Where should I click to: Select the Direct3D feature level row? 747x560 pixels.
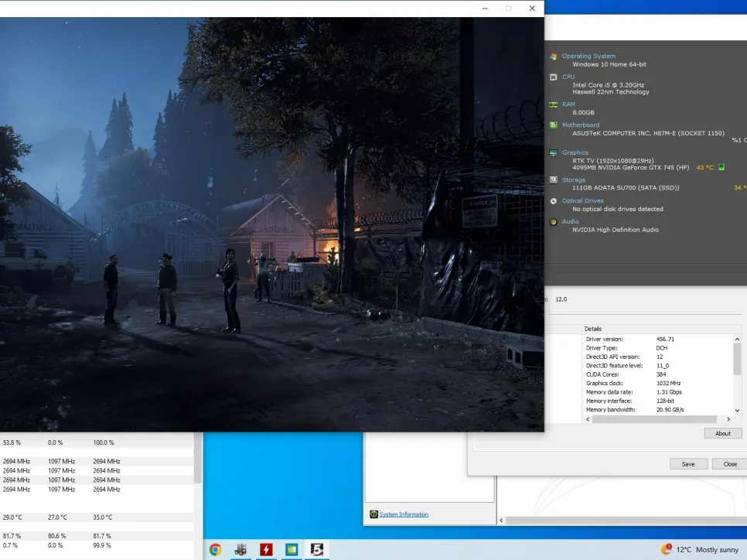(x=657, y=366)
